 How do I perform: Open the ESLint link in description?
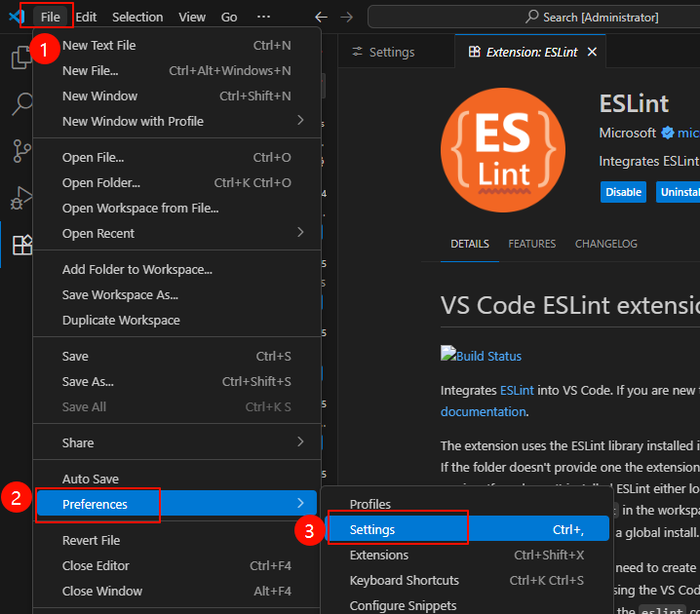517,391
